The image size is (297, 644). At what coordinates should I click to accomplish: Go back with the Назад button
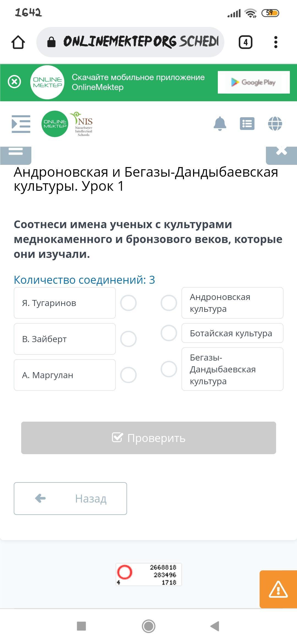click(70, 498)
